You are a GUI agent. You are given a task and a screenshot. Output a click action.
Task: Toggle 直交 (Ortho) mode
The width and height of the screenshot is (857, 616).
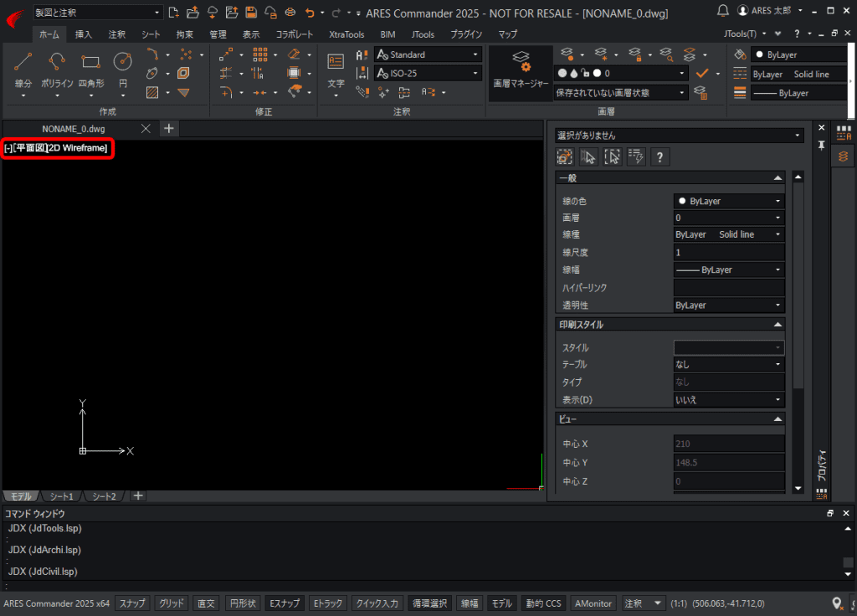[x=206, y=603]
